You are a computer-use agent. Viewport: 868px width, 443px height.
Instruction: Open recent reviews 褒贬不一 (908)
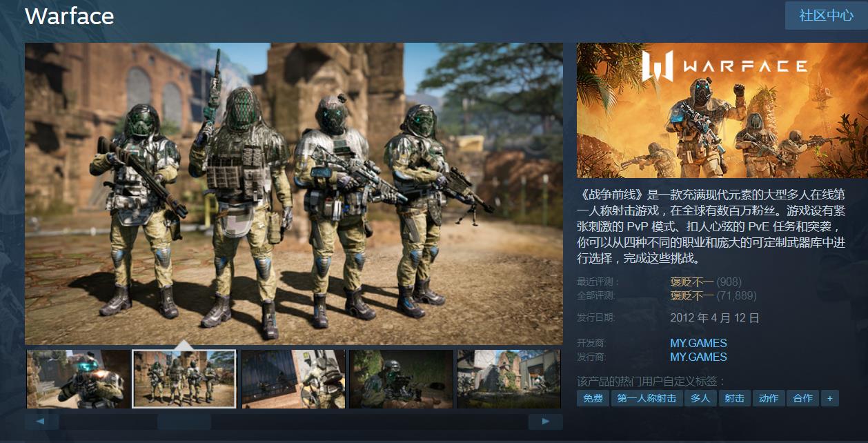click(x=706, y=282)
